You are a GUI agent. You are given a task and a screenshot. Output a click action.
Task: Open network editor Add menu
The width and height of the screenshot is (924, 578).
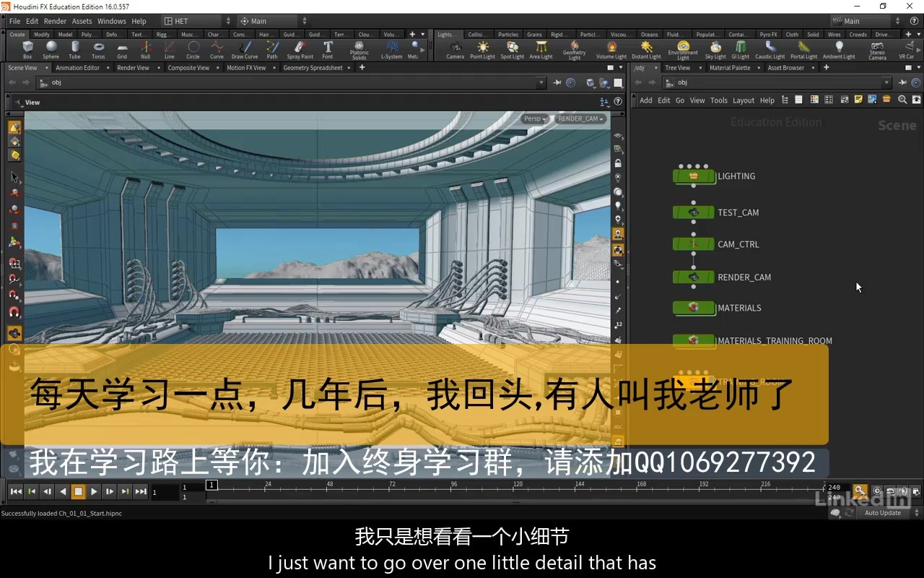click(x=645, y=100)
